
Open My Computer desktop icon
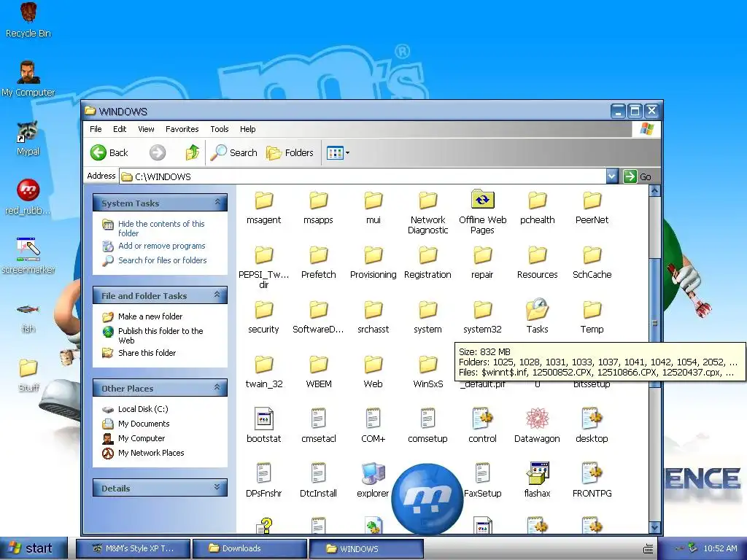28,79
